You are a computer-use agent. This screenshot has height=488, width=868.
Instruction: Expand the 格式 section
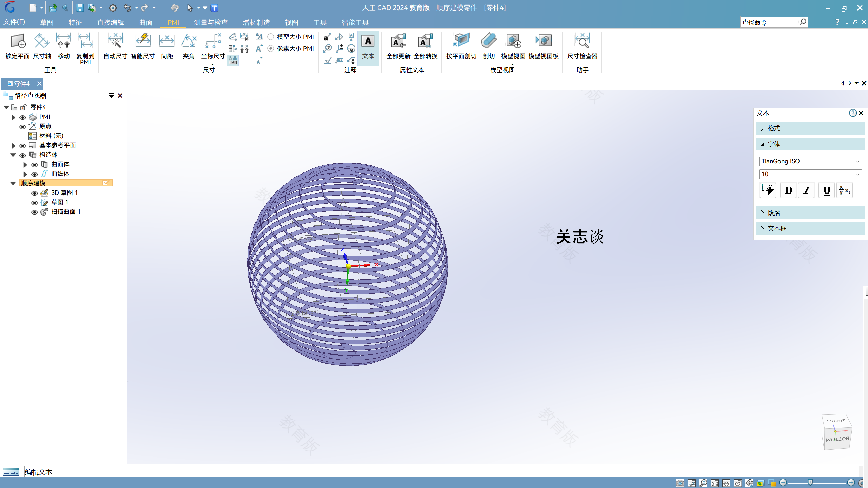coord(810,128)
